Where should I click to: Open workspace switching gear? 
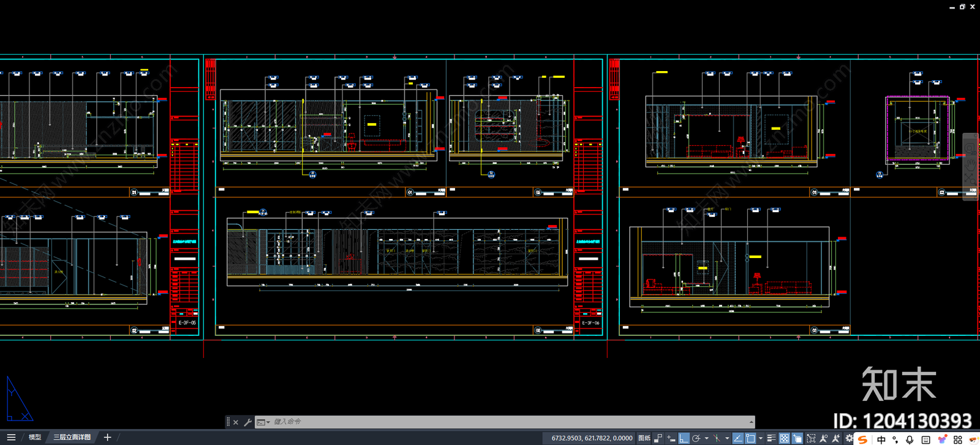click(x=850, y=438)
